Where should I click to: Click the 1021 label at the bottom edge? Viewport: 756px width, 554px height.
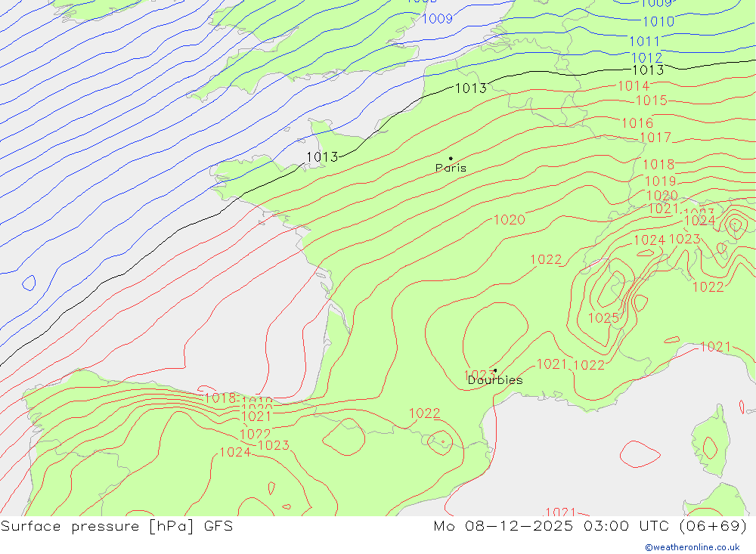559,512
